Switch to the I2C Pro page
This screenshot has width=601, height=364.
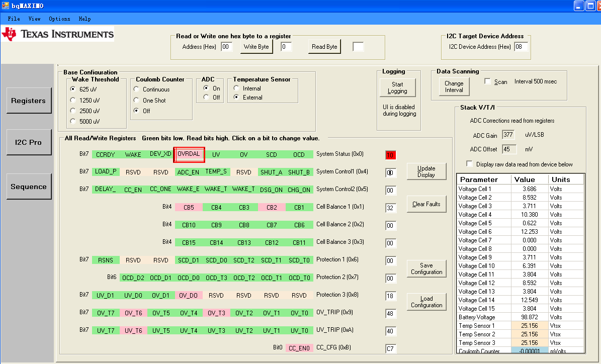coord(28,142)
